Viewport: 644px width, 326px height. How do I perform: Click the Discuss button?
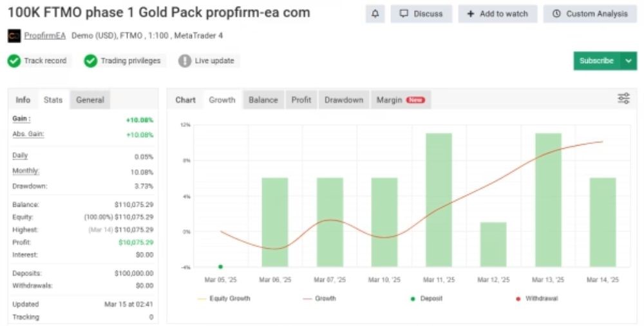click(x=421, y=14)
